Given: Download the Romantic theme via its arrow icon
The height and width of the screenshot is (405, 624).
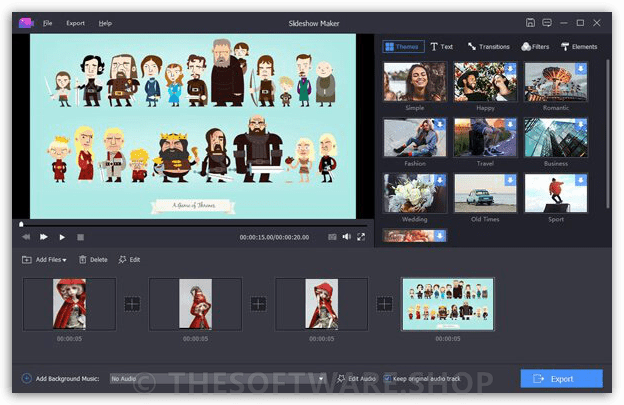Looking at the screenshot, I should pyautogui.click(x=581, y=68).
